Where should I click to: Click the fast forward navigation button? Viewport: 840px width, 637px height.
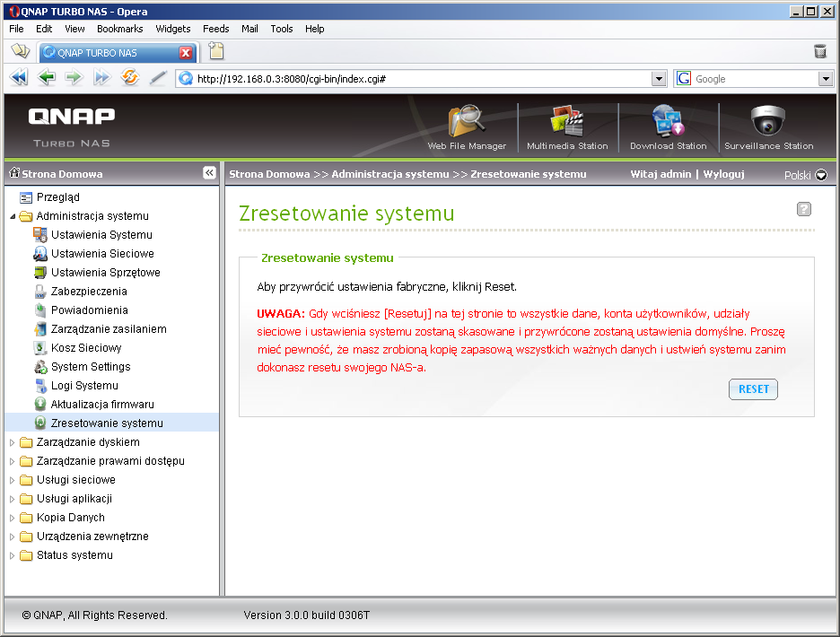(101, 78)
